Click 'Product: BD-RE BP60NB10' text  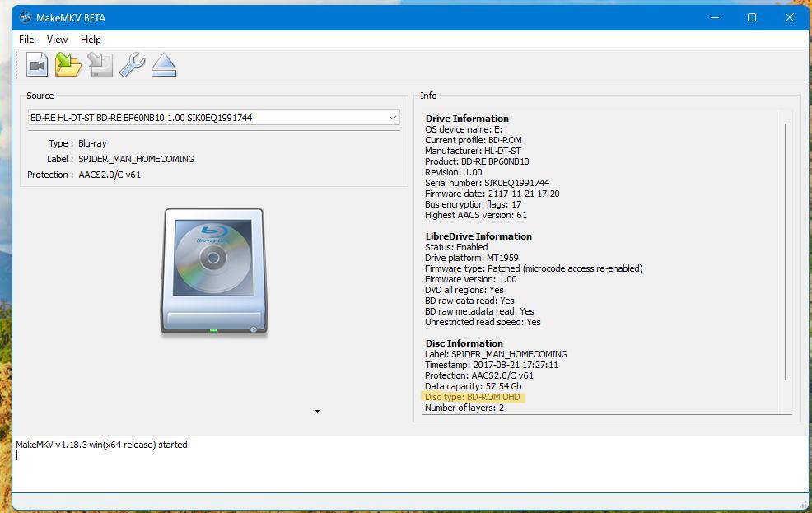[477, 161]
